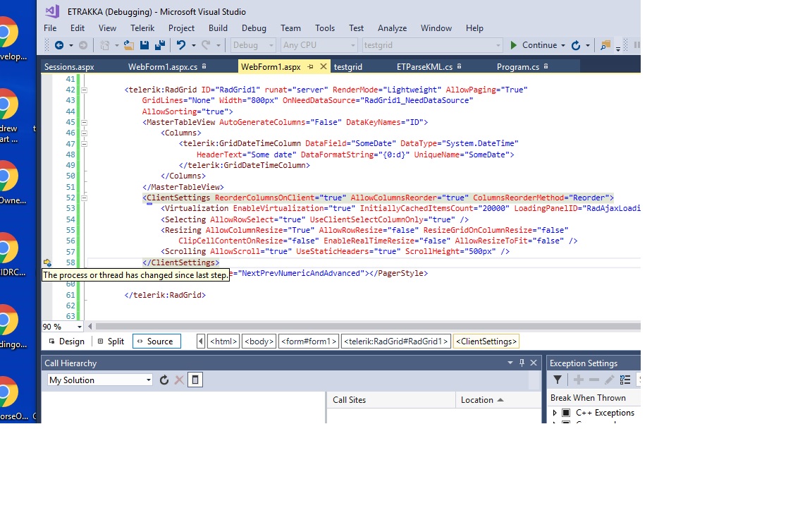Open the 90 % zoom level dropdown
The height and width of the screenshot is (508, 812).
coord(79,327)
